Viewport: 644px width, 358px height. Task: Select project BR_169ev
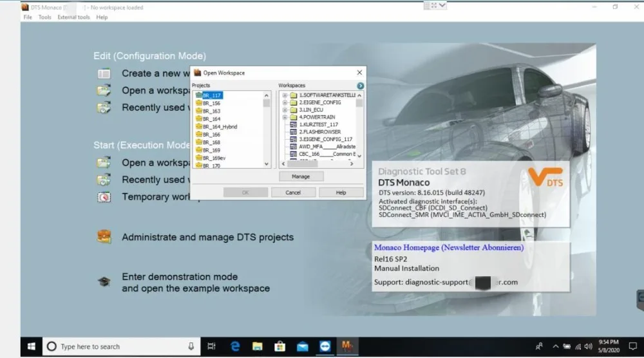[214, 158]
